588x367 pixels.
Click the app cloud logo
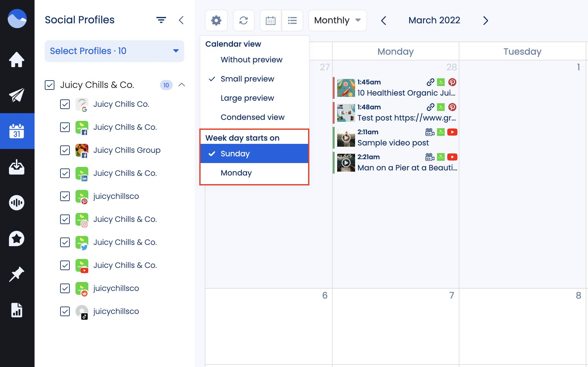pos(17,19)
